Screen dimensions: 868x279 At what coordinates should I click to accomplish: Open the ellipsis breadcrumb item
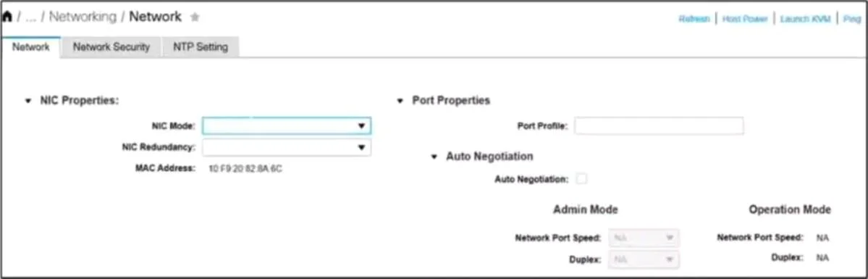31,17
